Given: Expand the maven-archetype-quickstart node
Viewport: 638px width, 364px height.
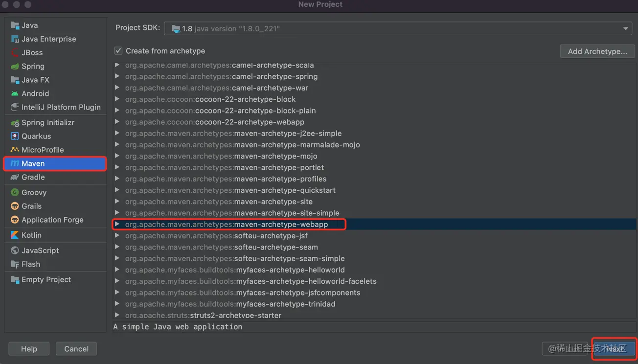Looking at the screenshot, I should [117, 190].
